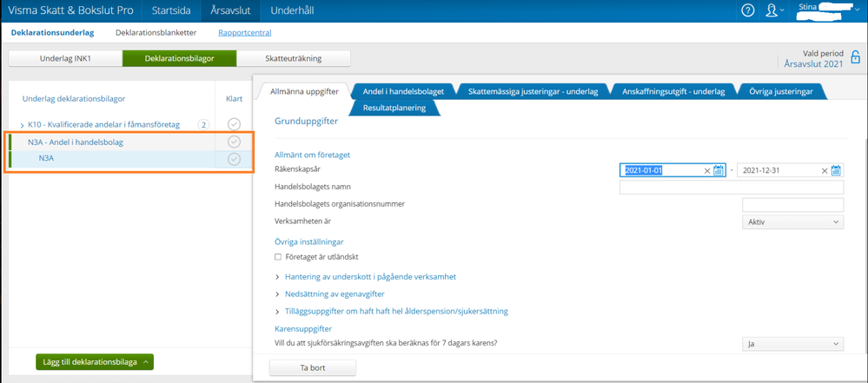Enable 'Företaget är utländskt' checkbox
Viewport: 868px width, 383px height.
pyautogui.click(x=278, y=257)
